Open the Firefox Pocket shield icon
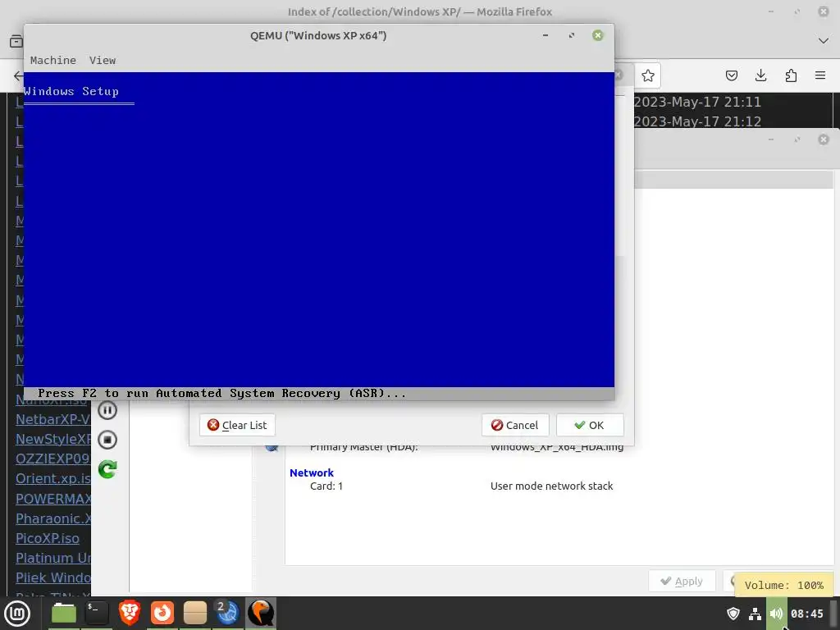The width and height of the screenshot is (840, 630). pyautogui.click(x=731, y=75)
